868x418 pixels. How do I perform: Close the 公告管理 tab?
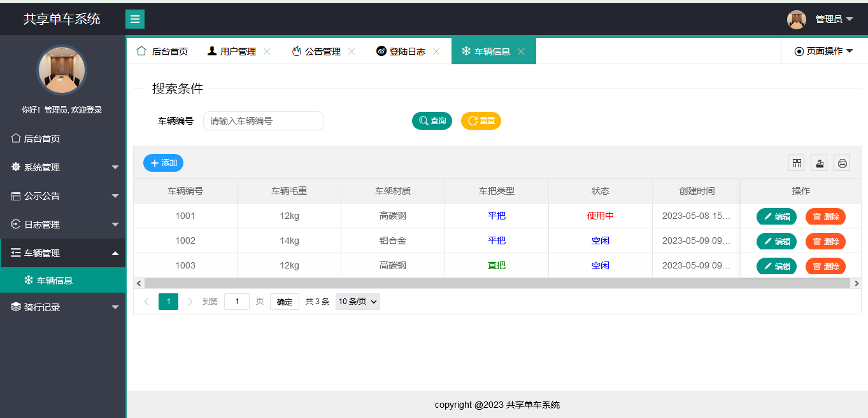point(352,52)
